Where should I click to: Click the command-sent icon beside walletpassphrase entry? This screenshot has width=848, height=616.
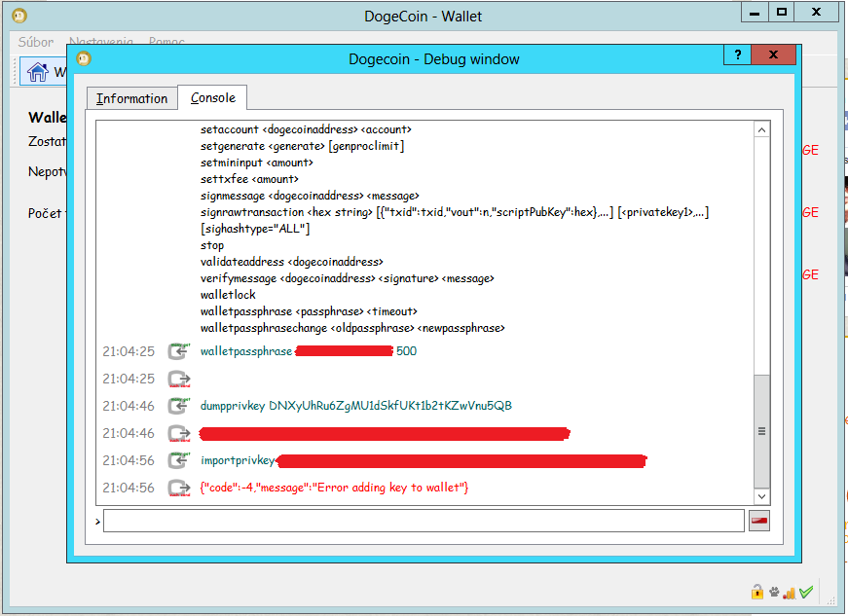(178, 351)
